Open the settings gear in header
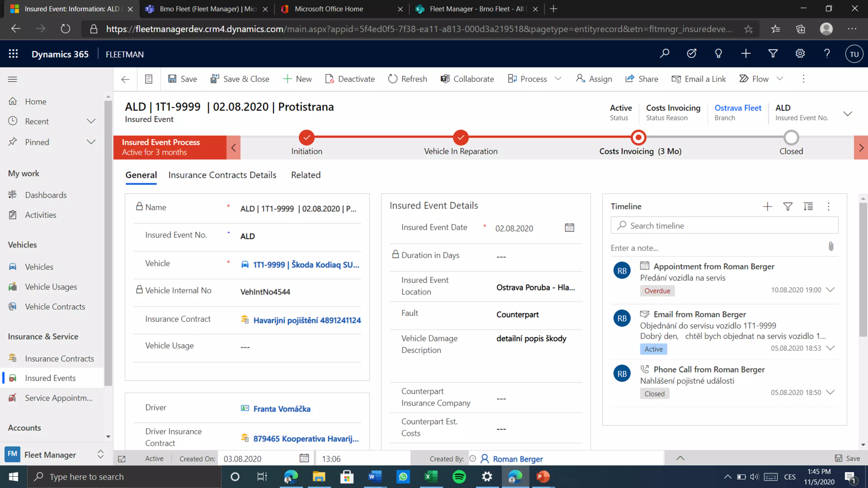 pyautogui.click(x=800, y=54)
